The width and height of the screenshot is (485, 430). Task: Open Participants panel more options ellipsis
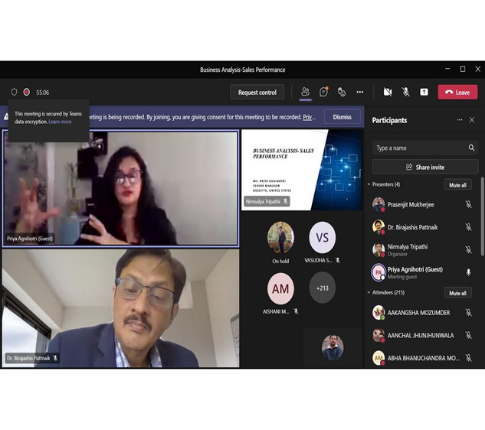[x=459, y=120]
